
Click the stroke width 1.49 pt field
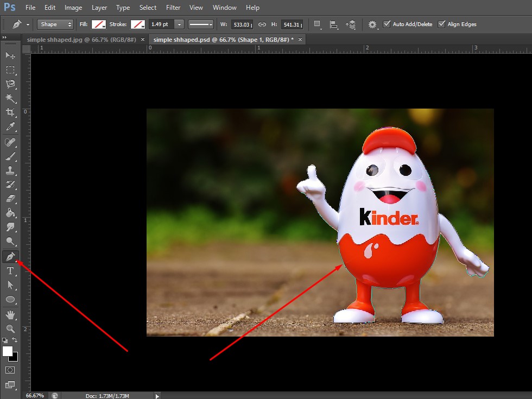(x=161, y=24)
